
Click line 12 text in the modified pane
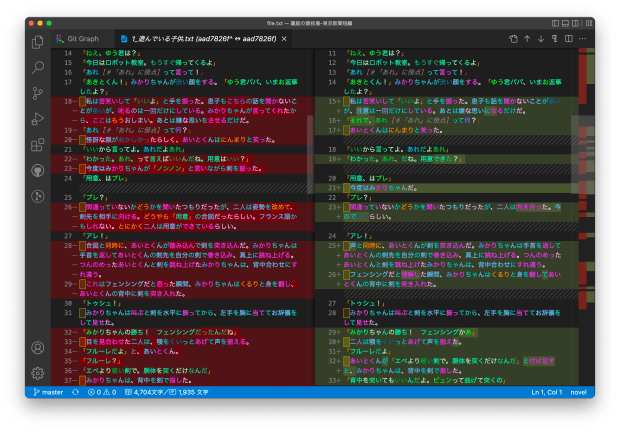(412, 62)
